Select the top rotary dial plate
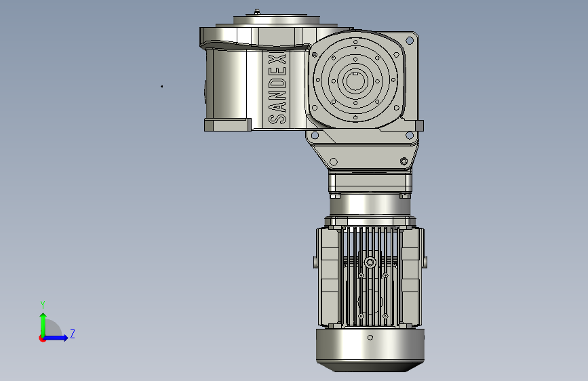 coord(277,20)
